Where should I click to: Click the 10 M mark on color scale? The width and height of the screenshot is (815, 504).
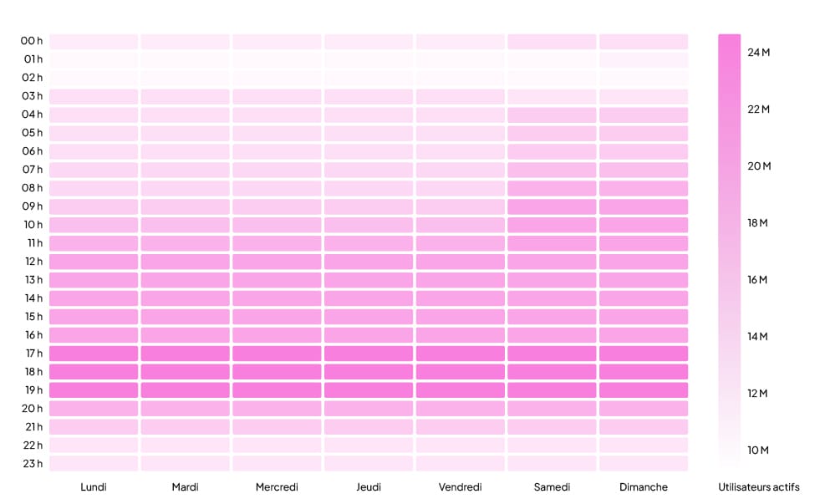[758, 451]
